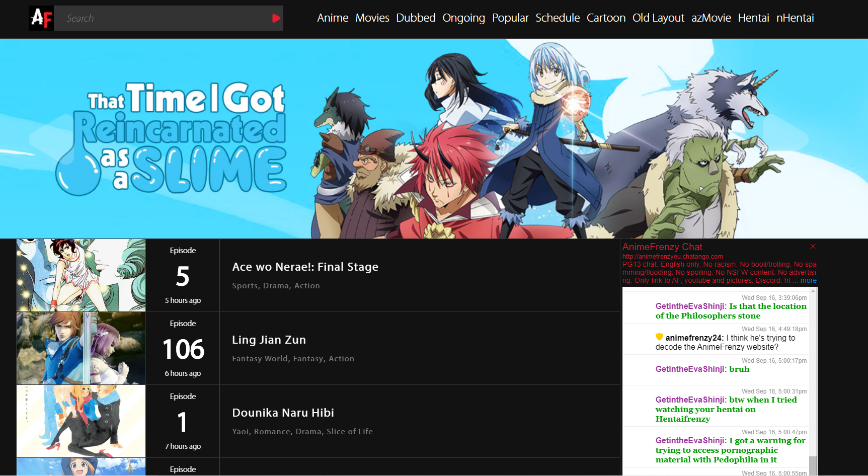Click into the Search input field

click(x=162, y=18)
